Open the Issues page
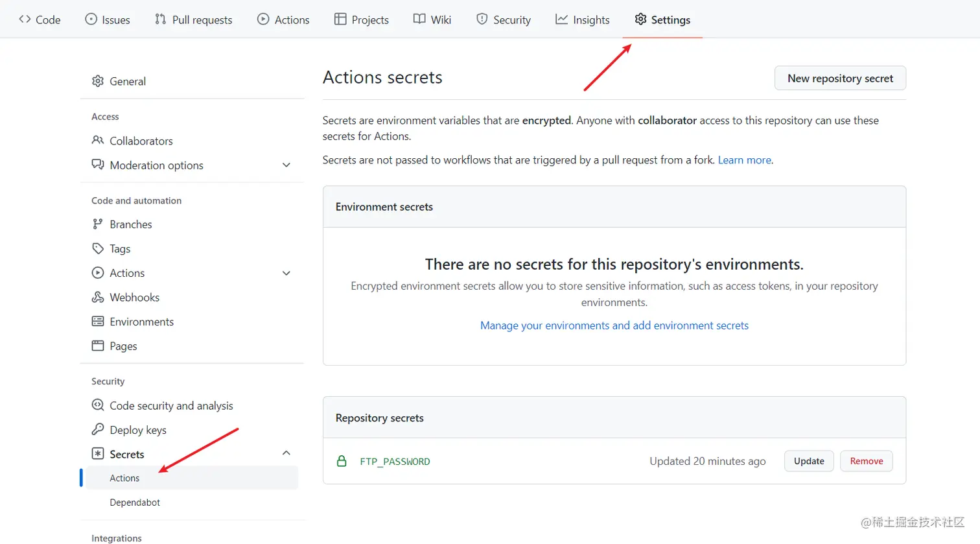 (x=108, y=19)
